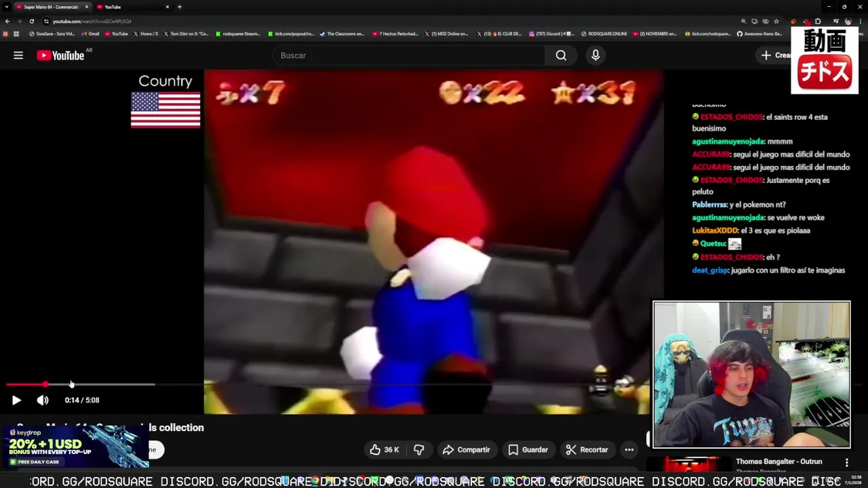Play the paused video
The image size is (868, 488).
16,401
